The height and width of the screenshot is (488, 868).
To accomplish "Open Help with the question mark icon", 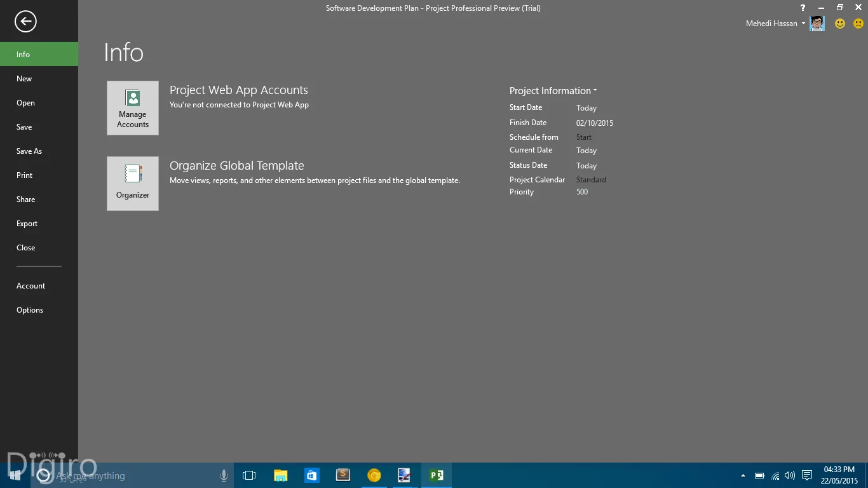I will [x=803, y=8].
